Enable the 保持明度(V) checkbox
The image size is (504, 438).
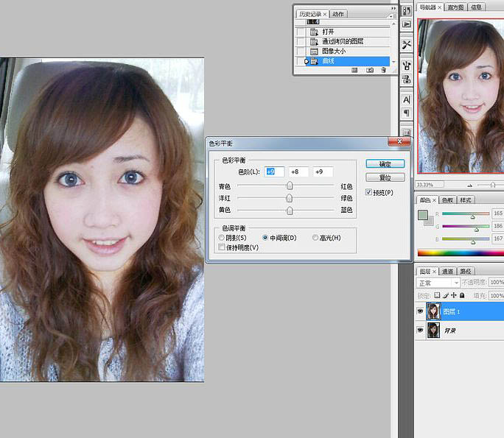[x=222, y=247]
